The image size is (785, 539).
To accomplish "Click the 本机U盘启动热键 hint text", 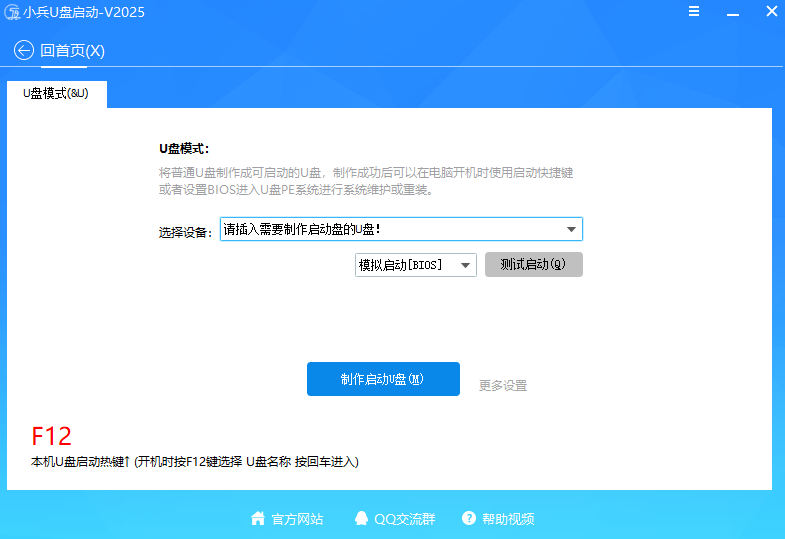I will click(195, 461).
